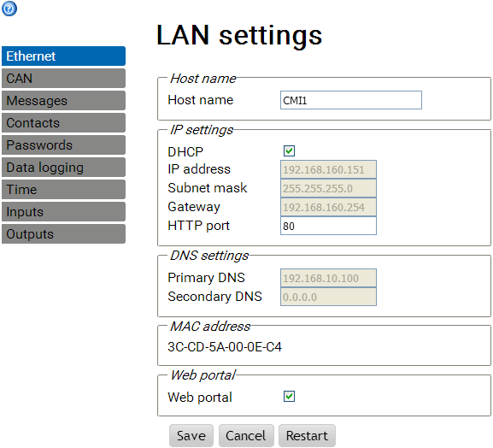Disable the Web portal checkbox
This screenshot has width=493, height=448.
[x=289, y=397]
